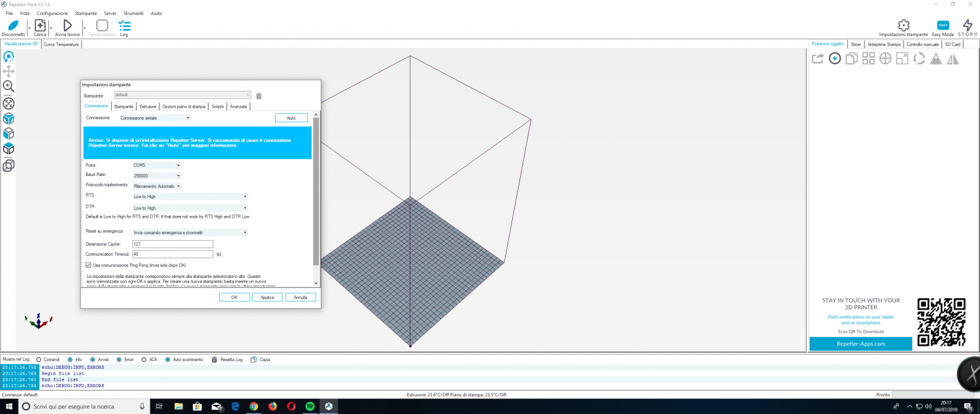Toggle the parallel projection overlapping squares icon
The image size is (980, 414).
click(x=9, y=165)
